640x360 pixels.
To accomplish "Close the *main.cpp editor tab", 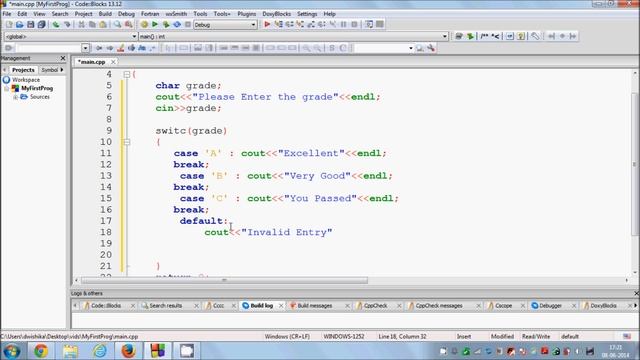I will (x=113, y=62).
